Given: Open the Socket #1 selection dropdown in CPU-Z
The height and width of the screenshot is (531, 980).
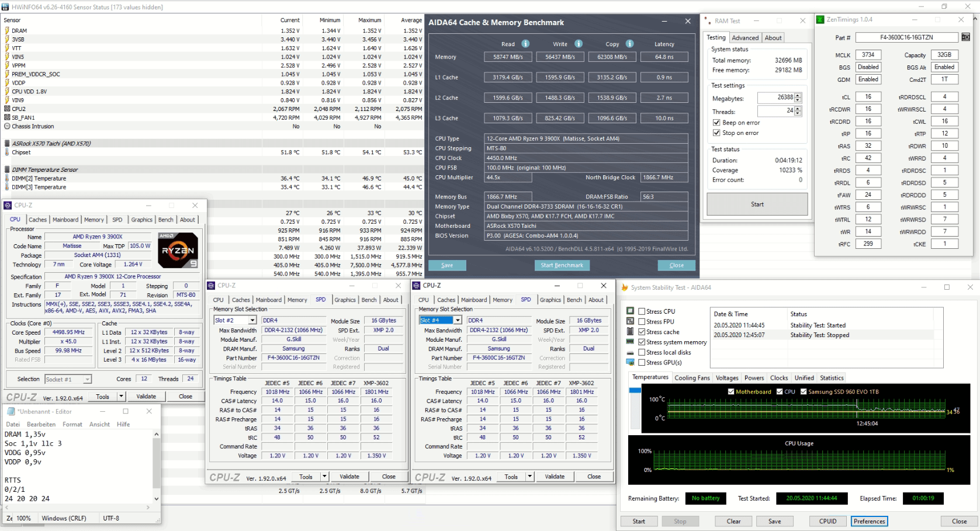Looking at the screenshot, I should pos(87,379).
